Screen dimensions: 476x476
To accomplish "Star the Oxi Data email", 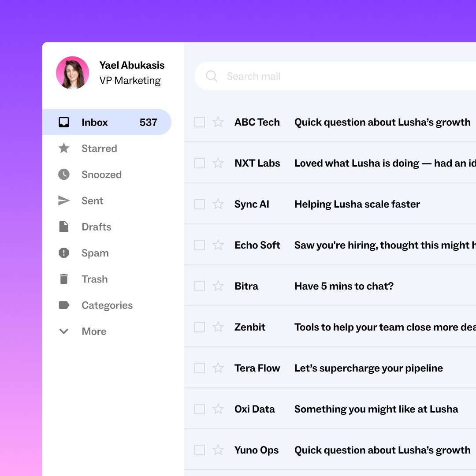I will pos(218,409).
